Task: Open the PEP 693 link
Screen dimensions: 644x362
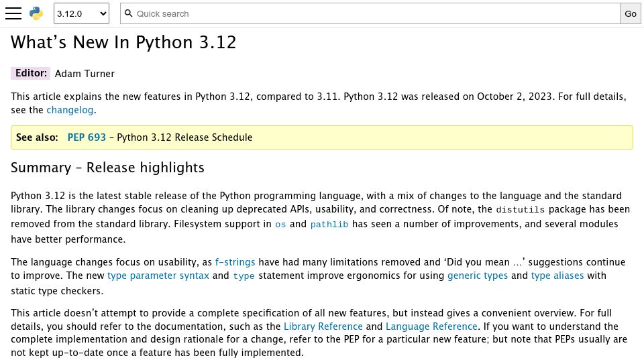Action: click(x=87, y=137)
